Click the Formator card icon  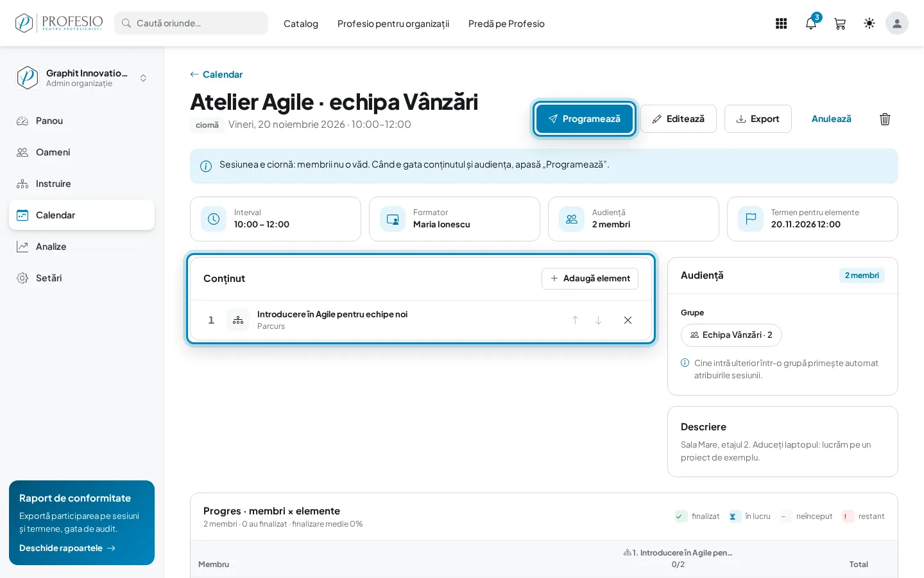[393, 219]
